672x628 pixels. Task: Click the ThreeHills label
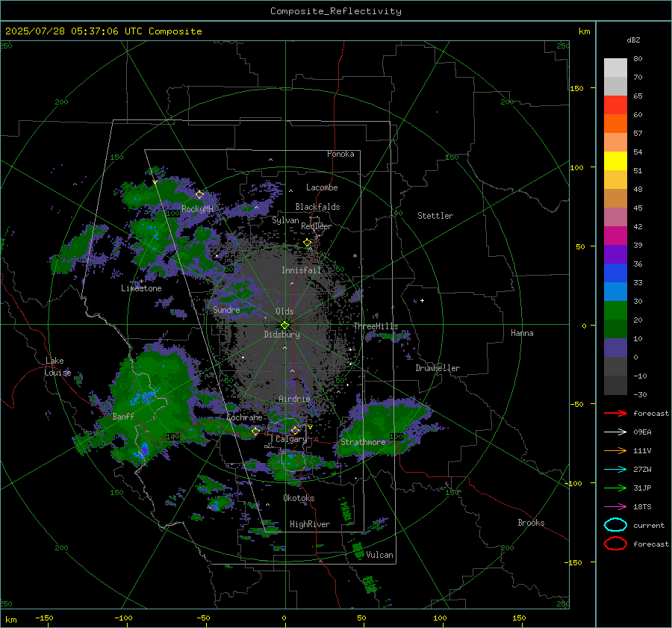[x=376, y=326]
